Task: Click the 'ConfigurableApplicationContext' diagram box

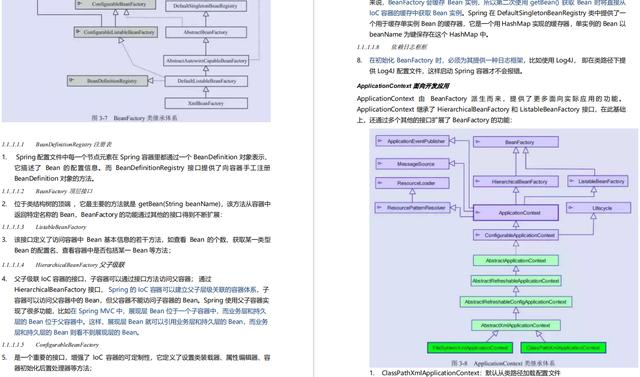Action: point(516,235)
